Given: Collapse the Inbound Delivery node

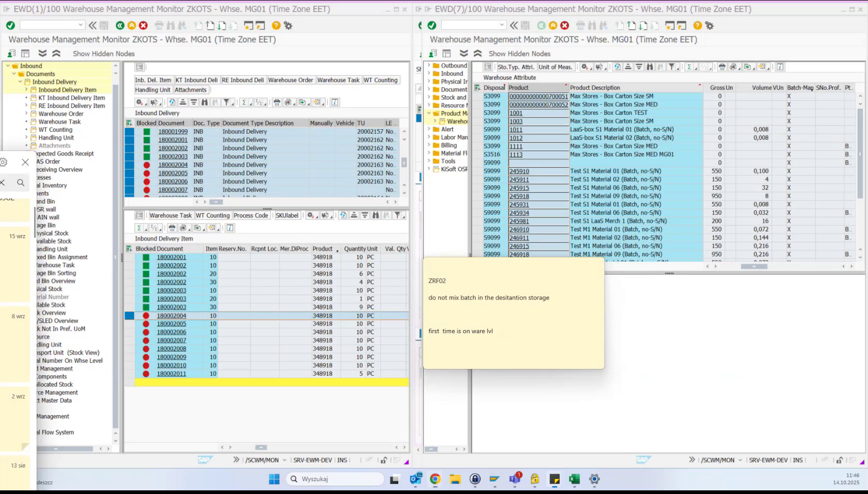Looking at the screenshot, I should [x=20, y=81].
